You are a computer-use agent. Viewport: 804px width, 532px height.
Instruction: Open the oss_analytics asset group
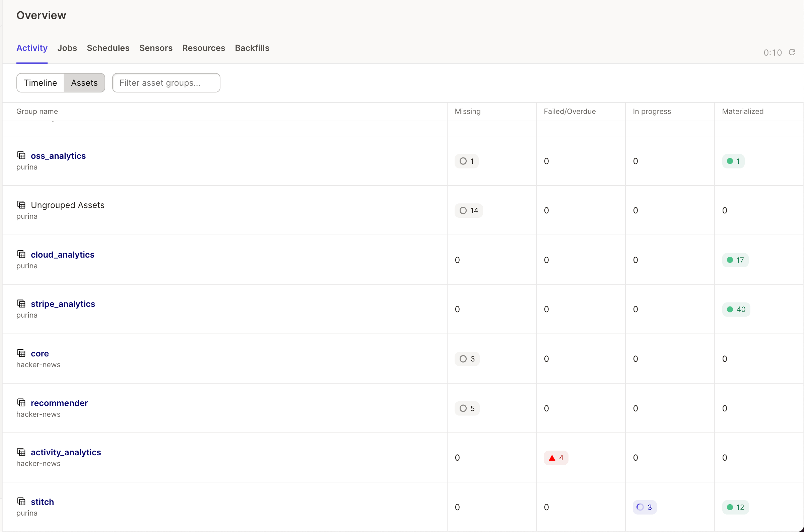tap(58, 156)
